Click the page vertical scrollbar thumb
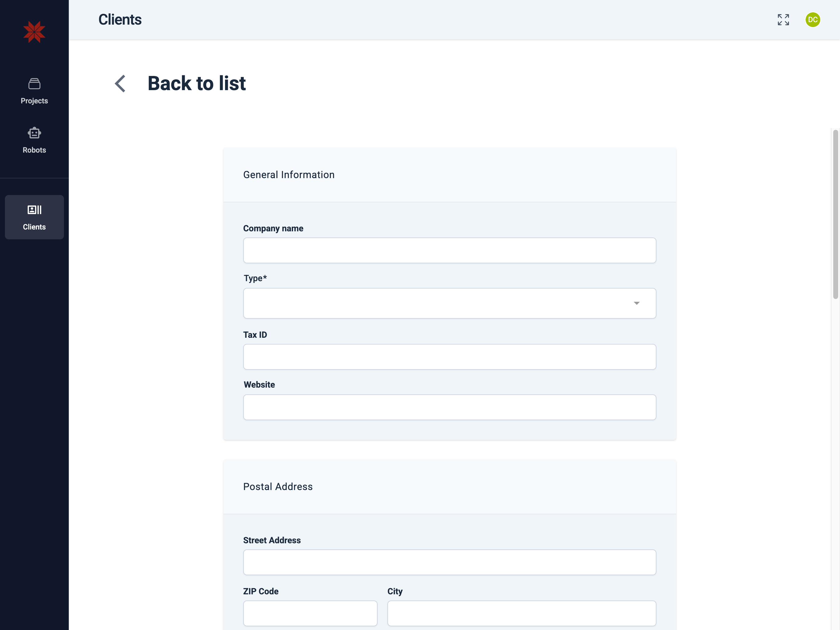Viewport: 840px width, 630px height. click(835, 214)
